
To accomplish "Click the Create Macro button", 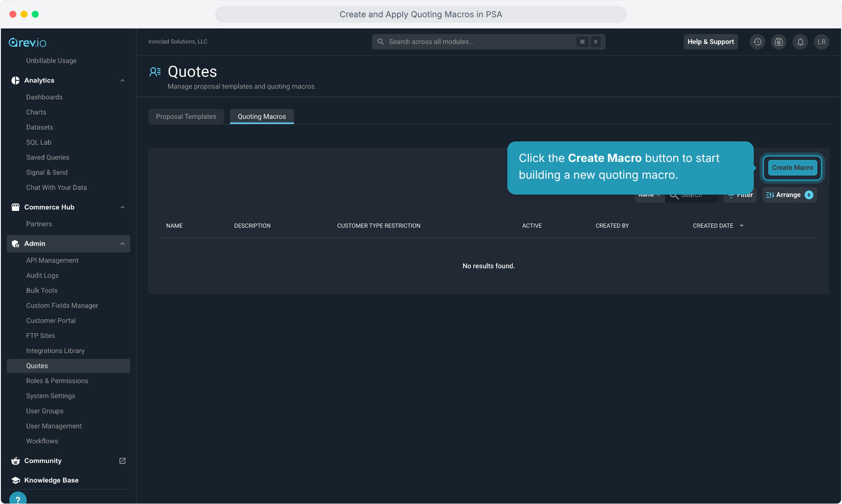I will coord(793,168).
